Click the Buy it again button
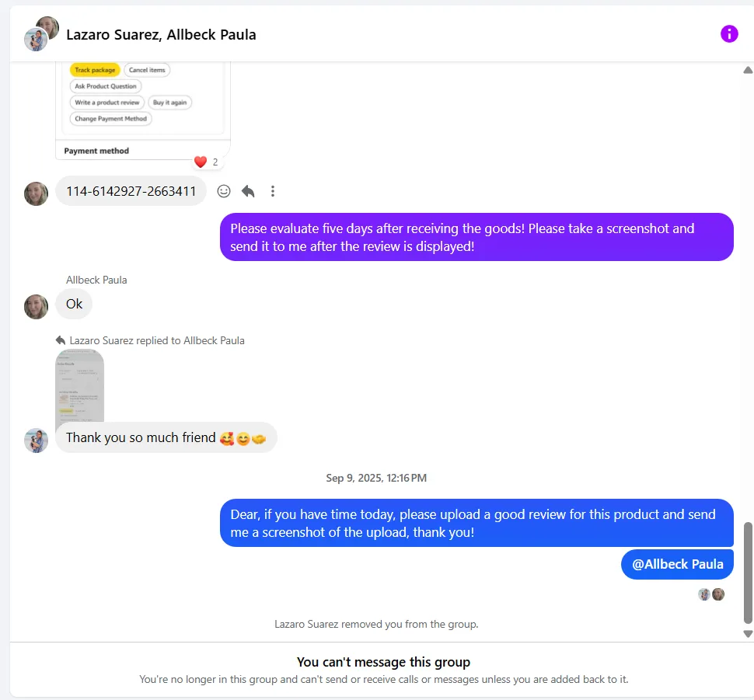Image resolution: width=754 pixels, height=700 pixels. 169,103
